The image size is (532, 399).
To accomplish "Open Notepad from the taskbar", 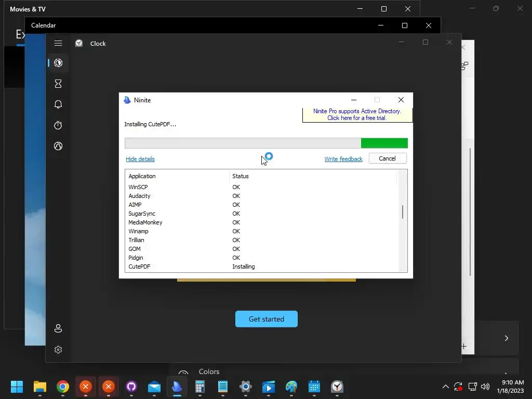I will pos(222,387).
